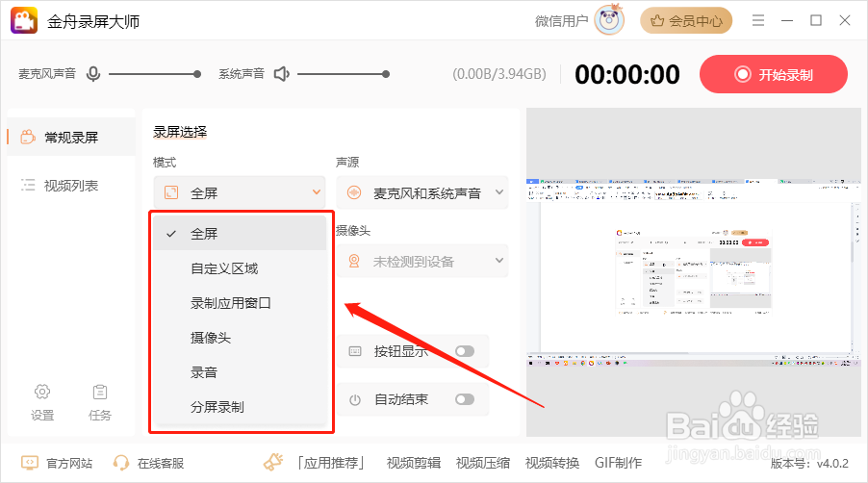The width and height of the screenshot is (868, 483).
Task: Toggle the 自动结束 switch
Action: pyautogui.click(x=465, y=399)
